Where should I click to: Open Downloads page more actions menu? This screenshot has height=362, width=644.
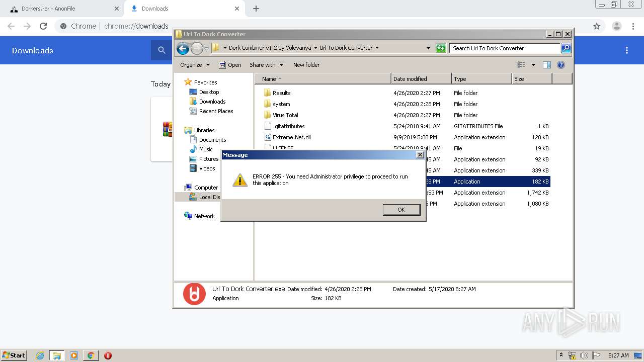[x=627, y=50]
